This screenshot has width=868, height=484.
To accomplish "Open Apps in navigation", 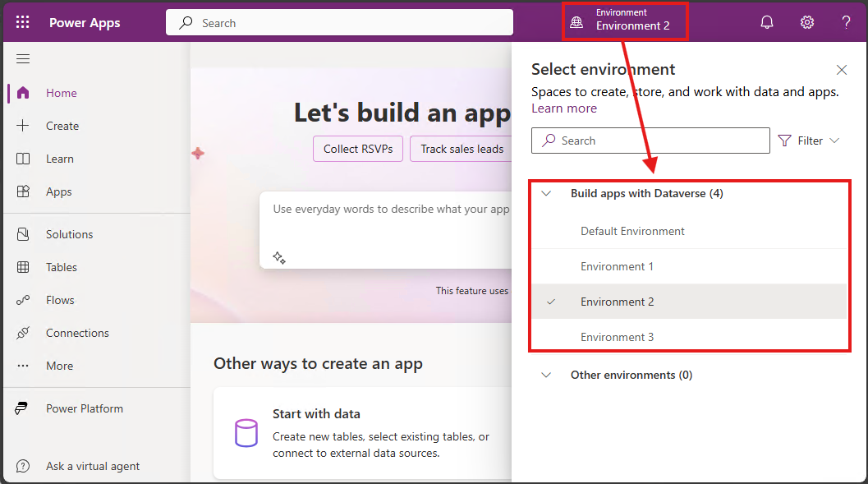I will (x=58, y=192).
